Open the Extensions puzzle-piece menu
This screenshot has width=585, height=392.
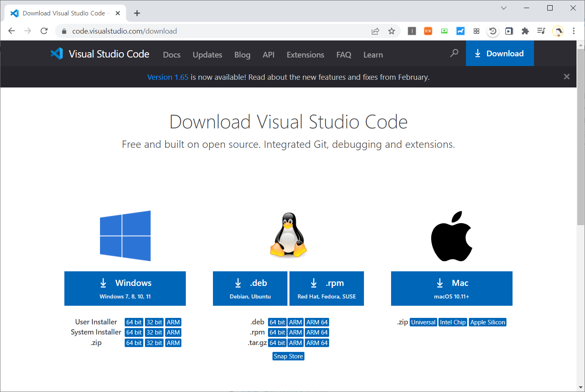[525, 31]
